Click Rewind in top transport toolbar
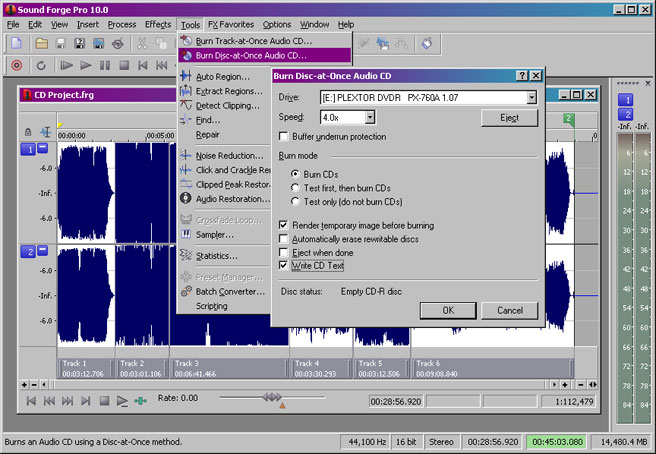656x454 pixels. (161, 65)
